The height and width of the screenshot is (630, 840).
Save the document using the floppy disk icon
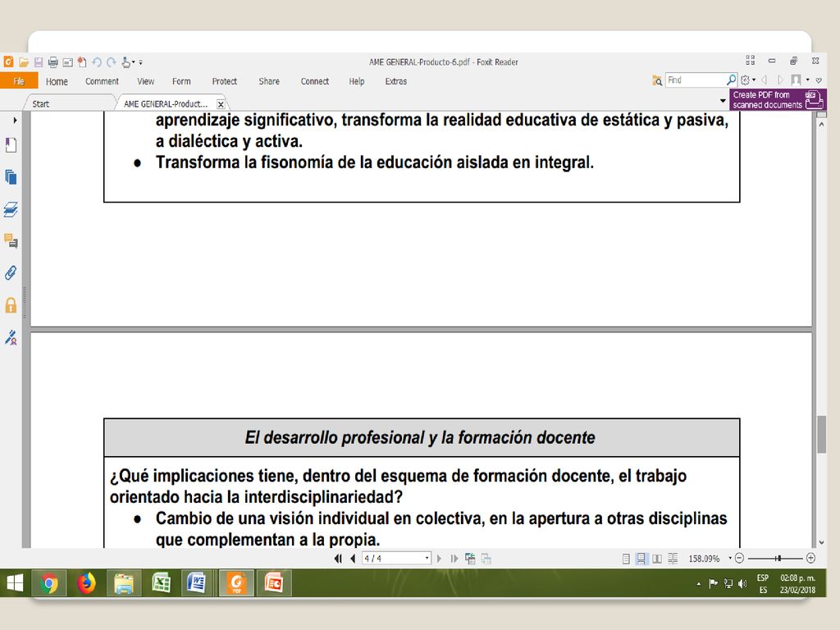coord(38,62)
